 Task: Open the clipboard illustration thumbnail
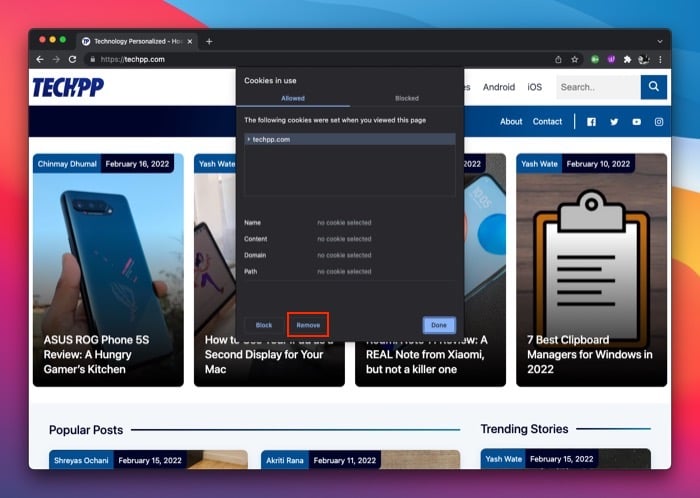click(x=591, y=268)
